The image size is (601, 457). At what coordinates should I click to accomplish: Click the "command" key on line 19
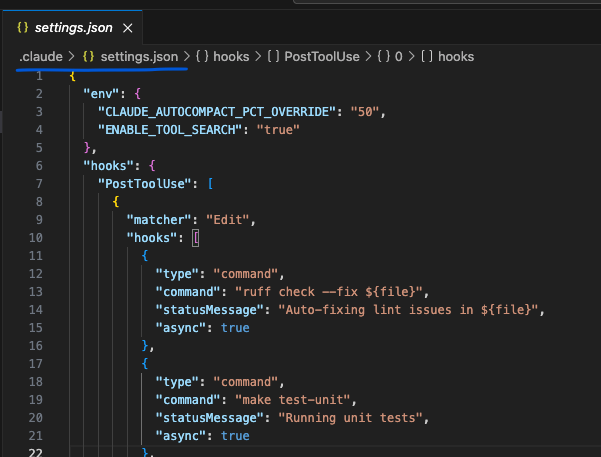188,400
